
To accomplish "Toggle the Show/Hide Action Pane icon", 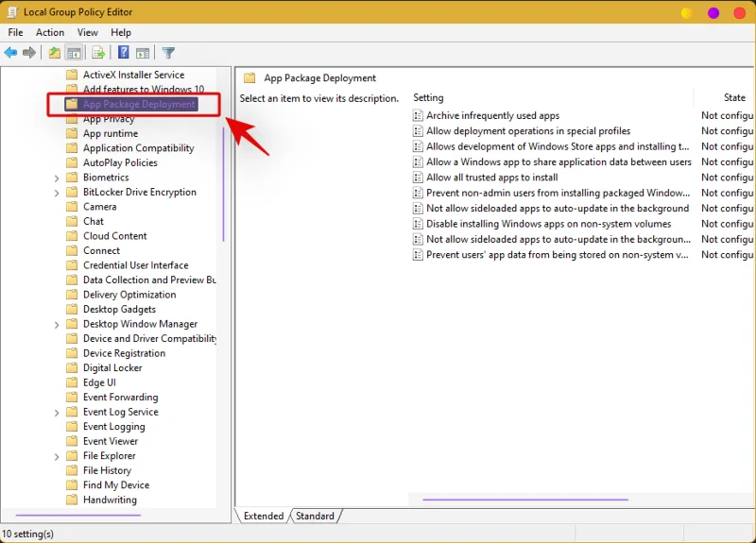I will (143, 53).
